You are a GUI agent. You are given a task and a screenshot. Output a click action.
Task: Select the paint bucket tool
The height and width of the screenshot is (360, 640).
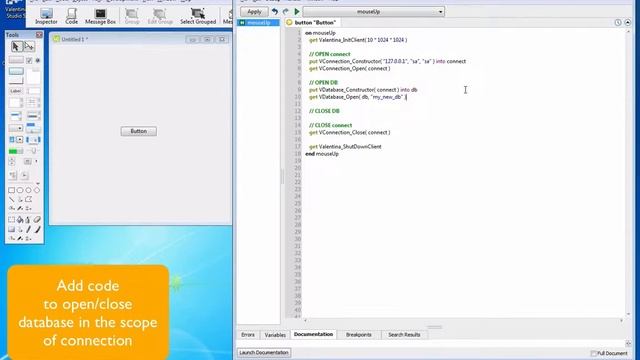pos(20,220)
